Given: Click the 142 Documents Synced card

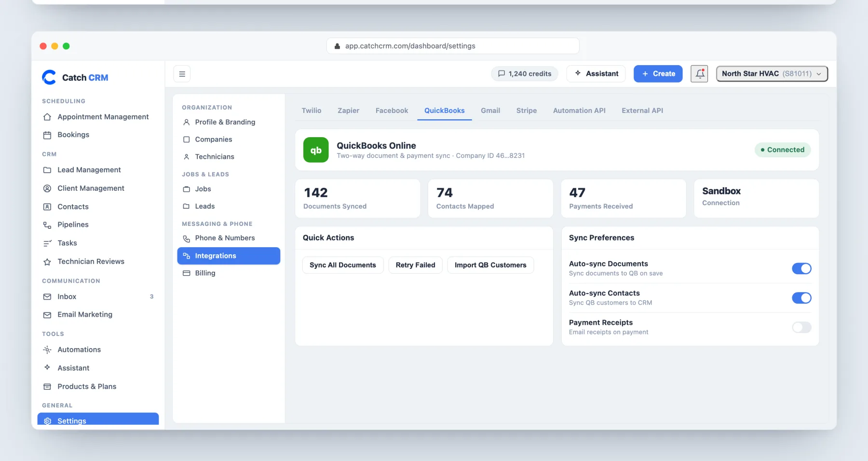Looking at the screenshot, I should (x=357, y=198).
